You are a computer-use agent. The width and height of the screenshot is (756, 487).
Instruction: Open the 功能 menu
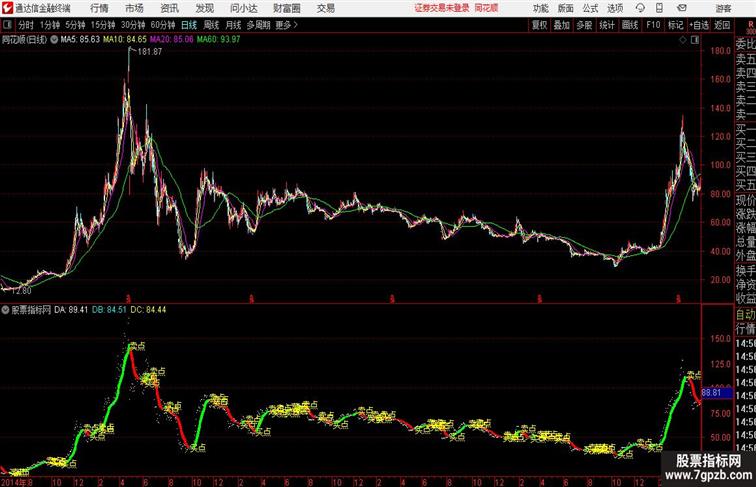540,8
